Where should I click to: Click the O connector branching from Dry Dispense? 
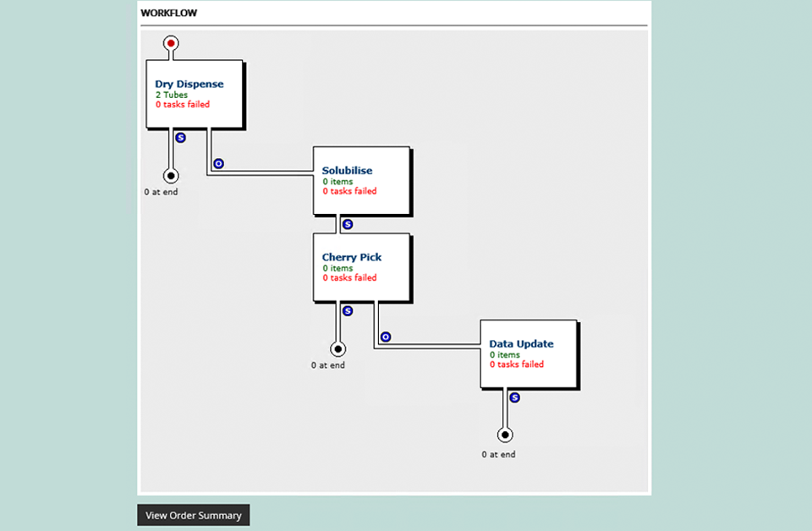coord(217,162)
